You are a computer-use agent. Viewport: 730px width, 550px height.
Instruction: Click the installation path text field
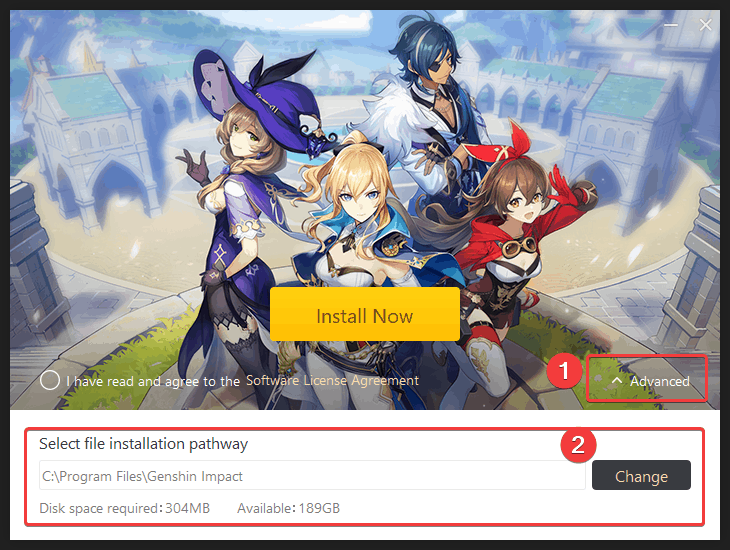tap(312, 475)
